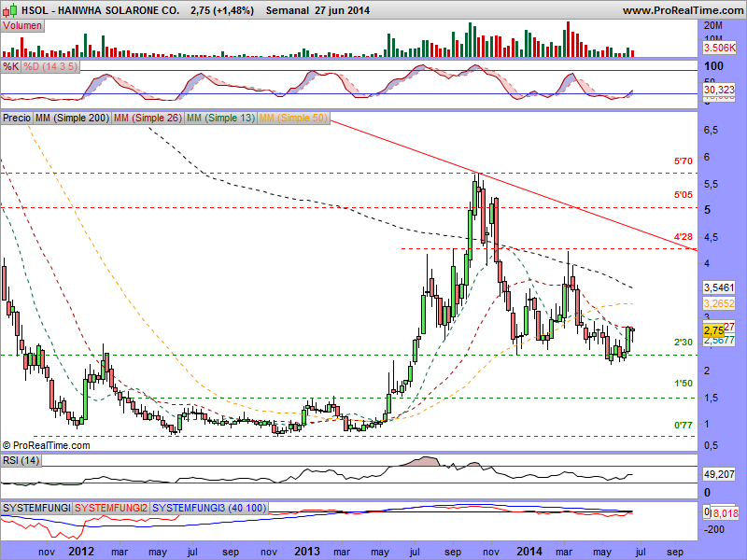The width and height of the screenshot is (747, 560).
Task: Open MM (Simple 200) moving average settings
Action: (x=72, y=118)
